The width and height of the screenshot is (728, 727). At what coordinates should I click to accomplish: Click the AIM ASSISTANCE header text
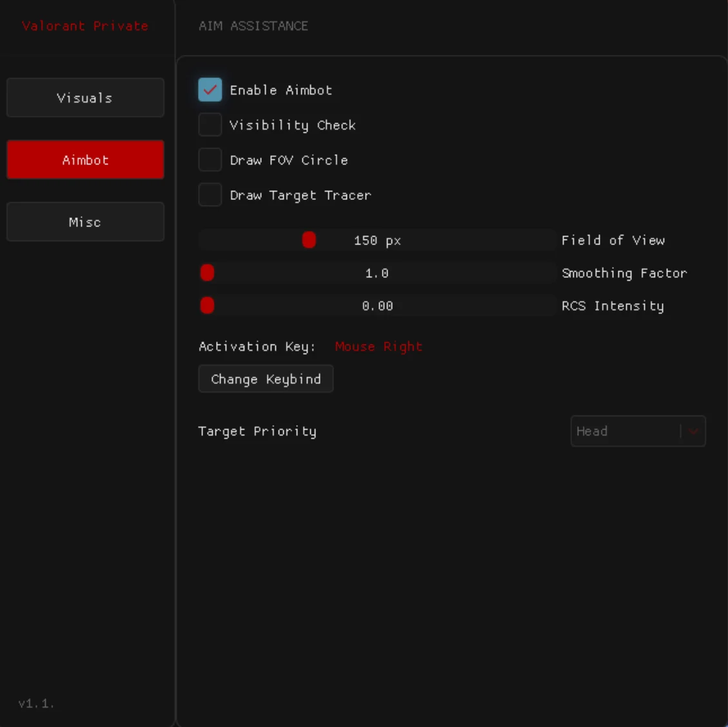click(253, 26)
